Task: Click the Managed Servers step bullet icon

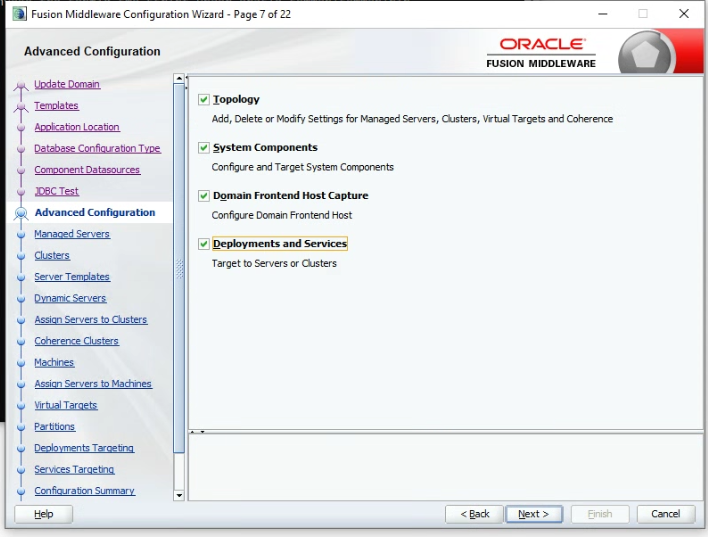Action: (21, 234)
